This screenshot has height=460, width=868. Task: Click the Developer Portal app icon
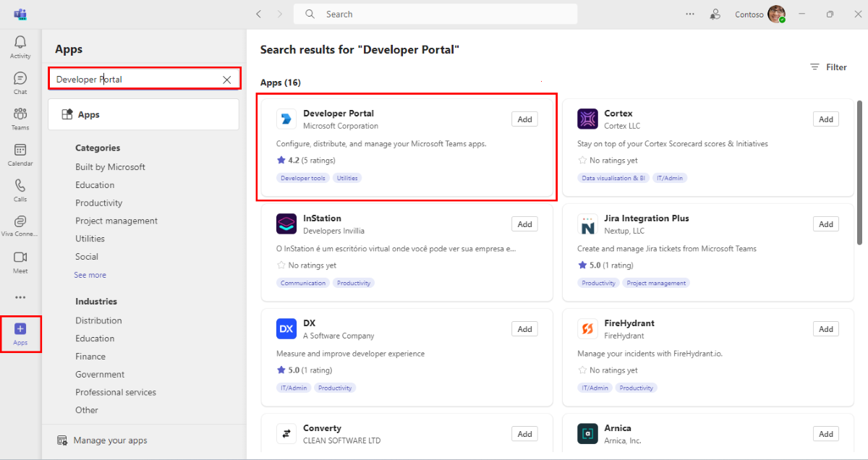pyautogui.click(x=286, y=119)
